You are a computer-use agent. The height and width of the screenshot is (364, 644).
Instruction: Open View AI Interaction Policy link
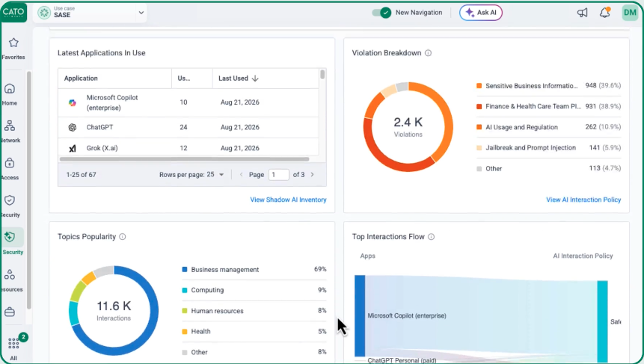pos(583,200)
